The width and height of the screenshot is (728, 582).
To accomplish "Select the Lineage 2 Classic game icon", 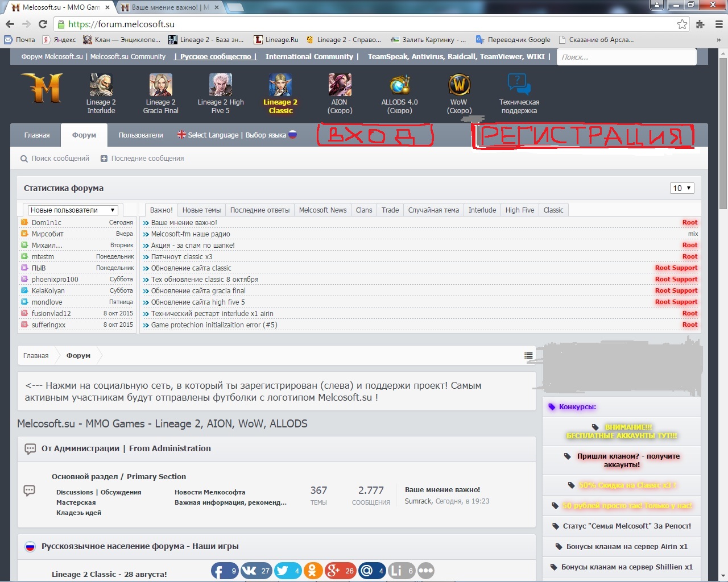I will pyautogui.click(x=280, y=85).
